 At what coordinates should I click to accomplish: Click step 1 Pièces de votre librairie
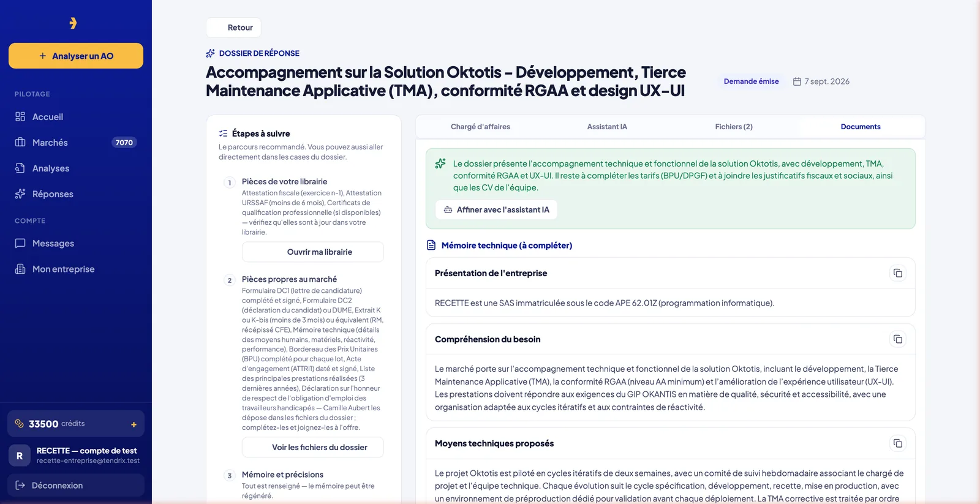click(x=284, y=181)
